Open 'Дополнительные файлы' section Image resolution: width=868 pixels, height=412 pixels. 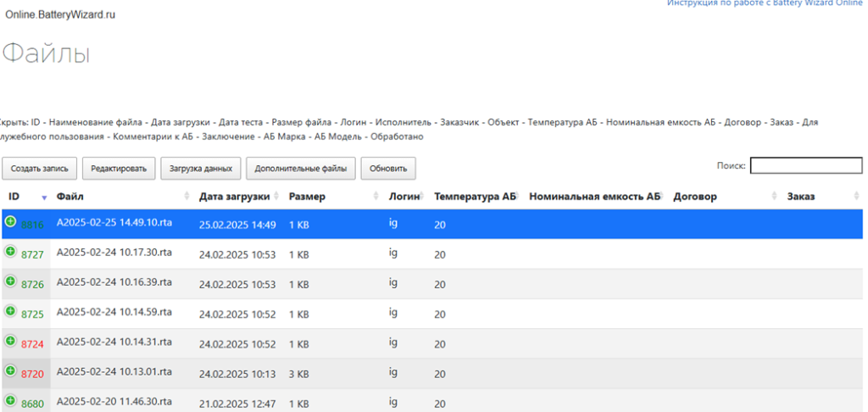point(301,169)
